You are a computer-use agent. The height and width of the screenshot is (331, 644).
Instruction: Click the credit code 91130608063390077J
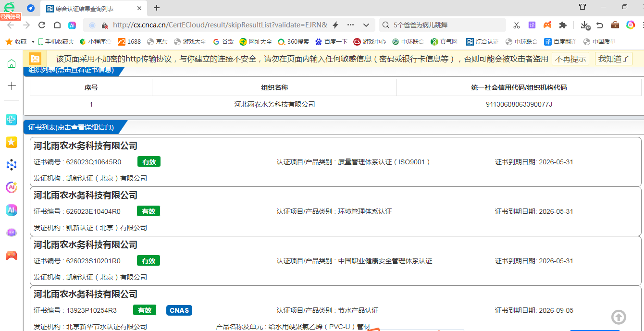(x=519, y=104)
